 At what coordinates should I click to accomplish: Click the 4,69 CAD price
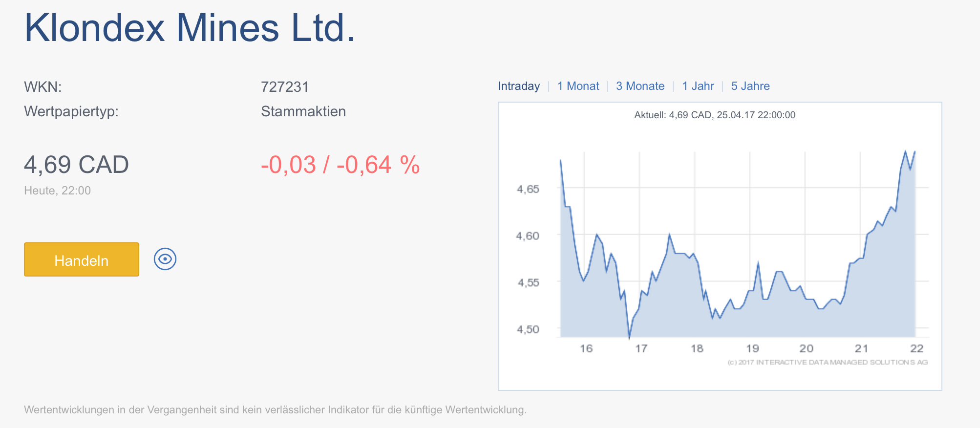click(76, 165)
